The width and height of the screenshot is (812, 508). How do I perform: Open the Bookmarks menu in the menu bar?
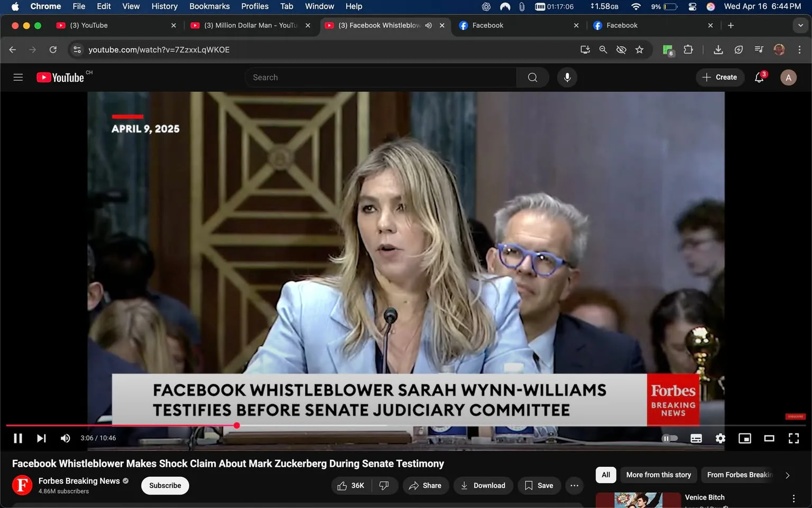tap(209, 6)
